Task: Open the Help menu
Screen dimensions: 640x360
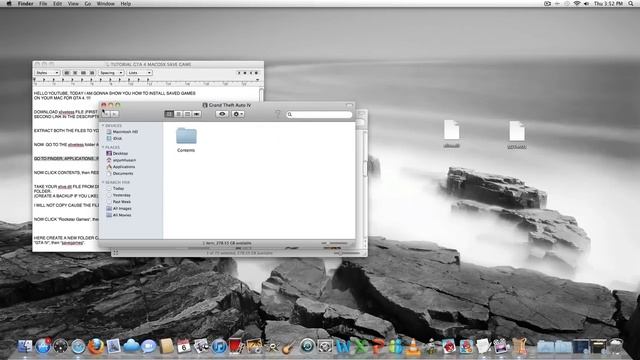Action: tap(126, 4)
